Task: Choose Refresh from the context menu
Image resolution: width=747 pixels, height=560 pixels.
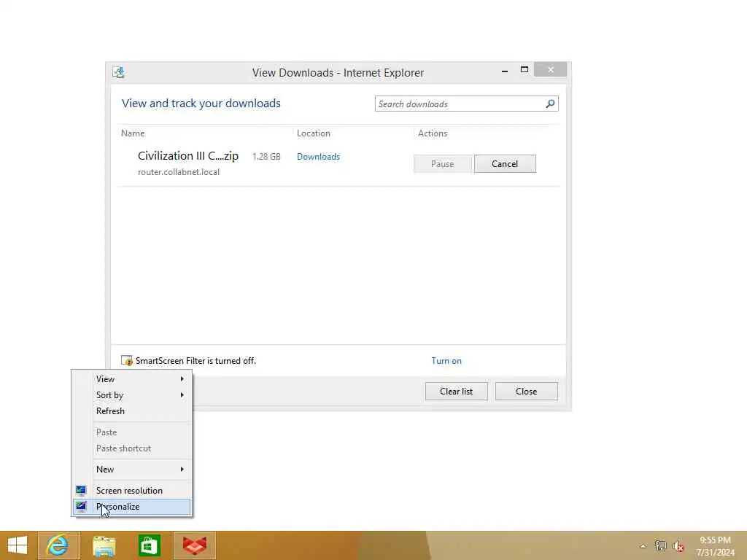Action: point(132,411)
